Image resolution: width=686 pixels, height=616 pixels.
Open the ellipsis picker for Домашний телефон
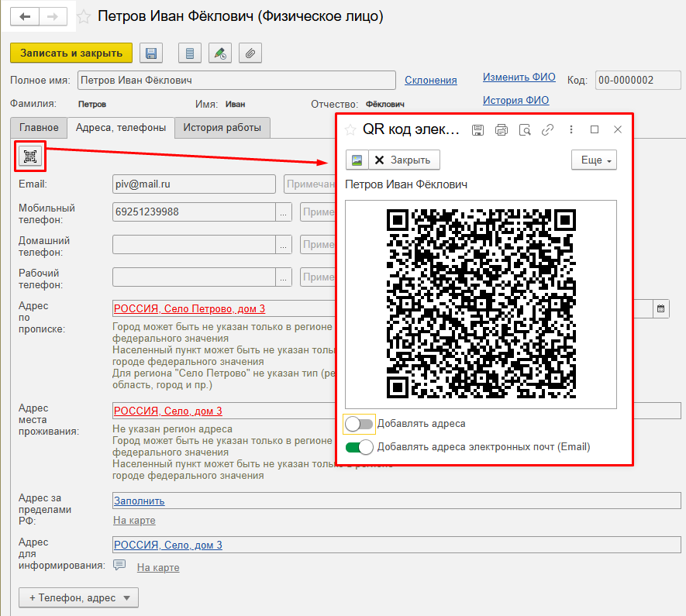click(x=284, y=244)
